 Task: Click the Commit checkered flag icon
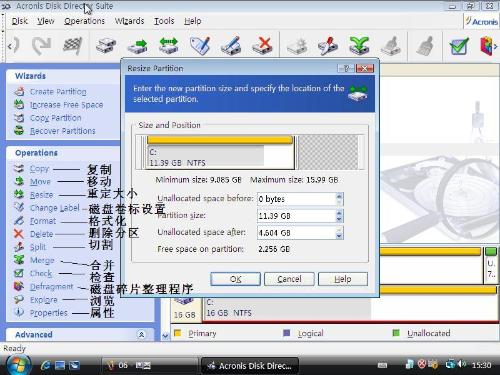click(x=72, y=45)
